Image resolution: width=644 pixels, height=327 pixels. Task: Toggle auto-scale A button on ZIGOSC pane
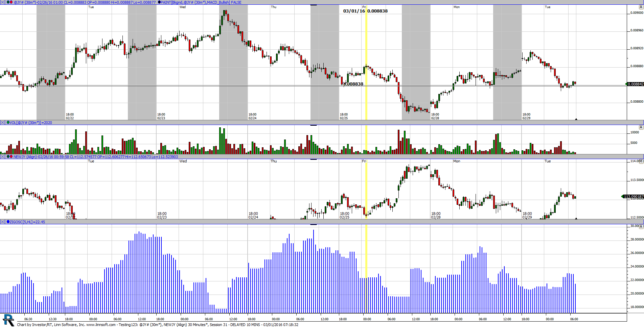coord(641,227)
